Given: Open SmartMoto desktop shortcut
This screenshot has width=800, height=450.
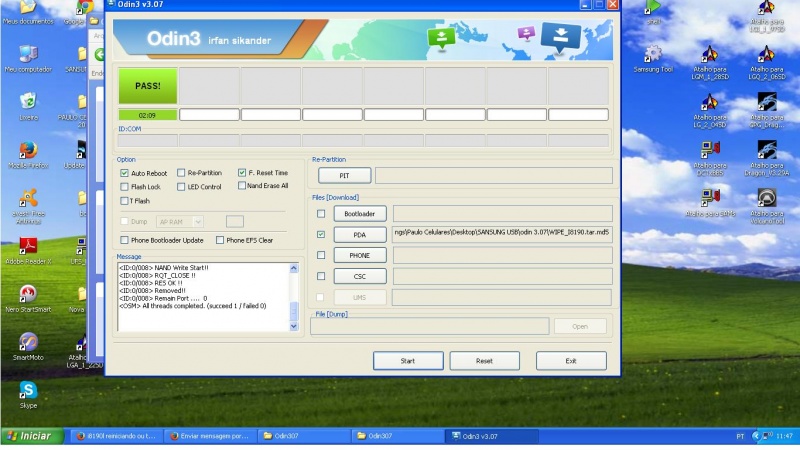Looking at the screenshot, I should click(x=28, y=347).
